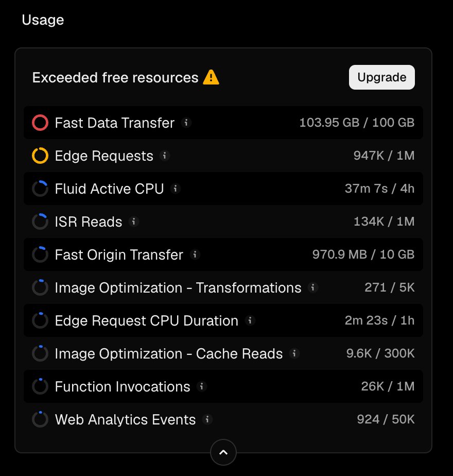453x476 pixels.
Task: Show info for ISR Reads
Action: click(133, 222)
